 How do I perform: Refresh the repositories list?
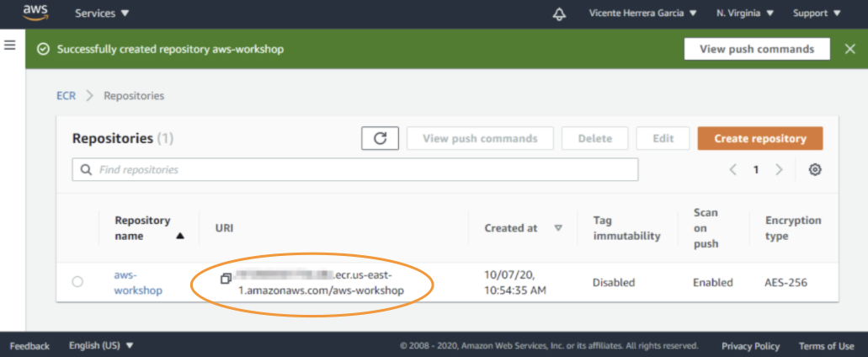[x=380, y=138]
